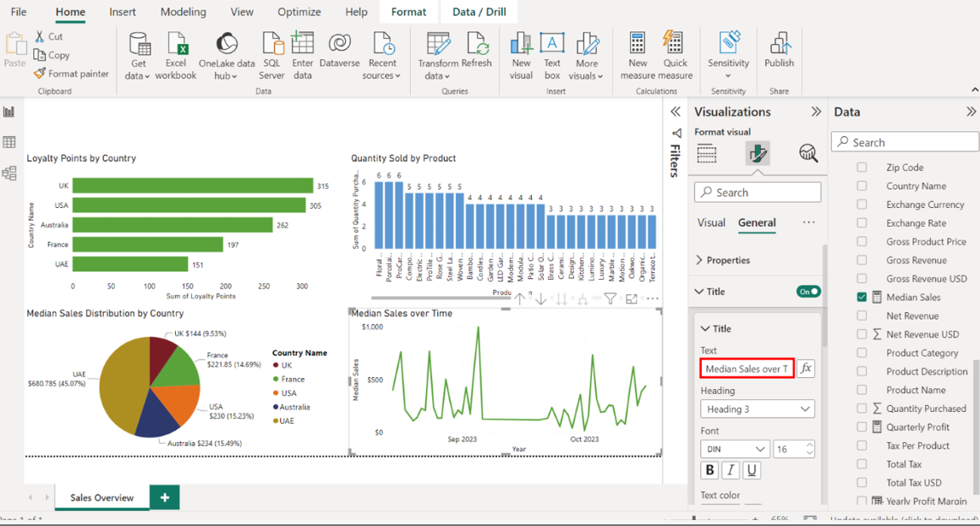Open the Heading 3 dropdown
This screenshot has height=526, width=980.
[x=757, y=409]
